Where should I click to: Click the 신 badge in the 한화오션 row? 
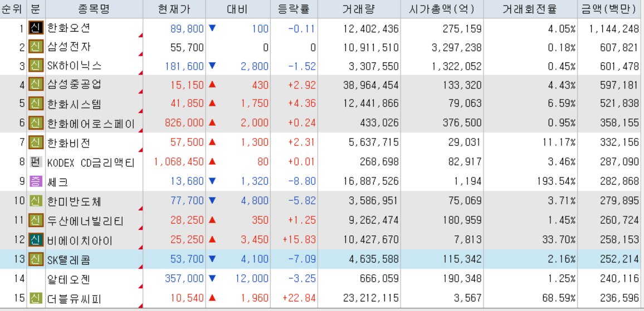point(36,28)
